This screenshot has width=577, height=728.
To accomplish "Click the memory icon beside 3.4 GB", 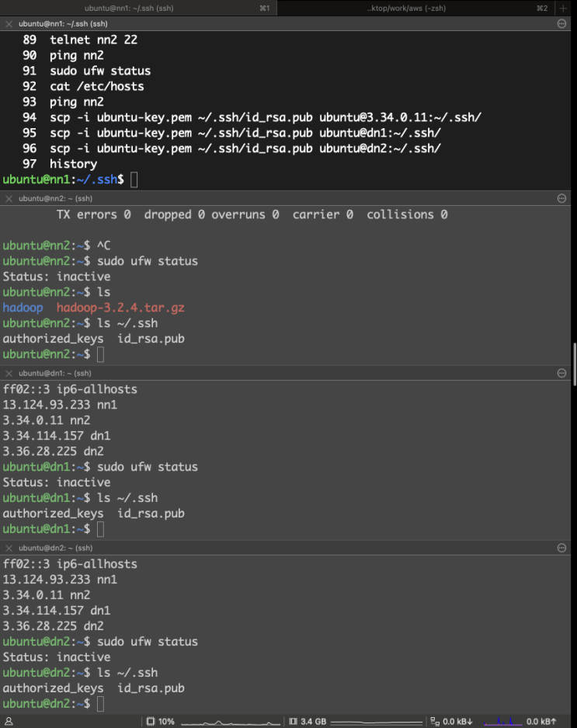I will (293, 722).
